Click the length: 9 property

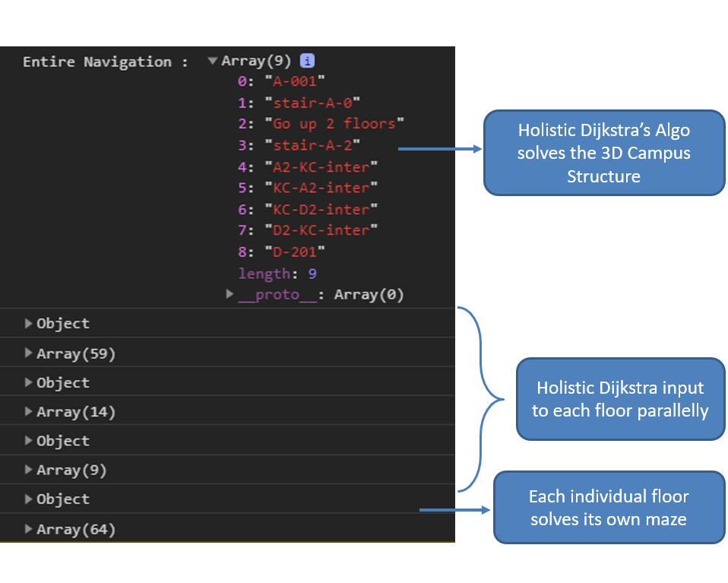(277, 274)
